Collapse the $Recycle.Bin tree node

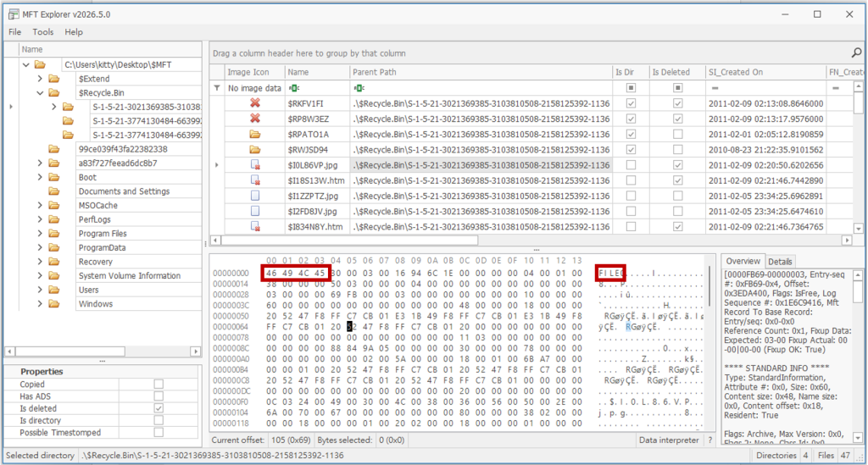(x=40, y=93)
